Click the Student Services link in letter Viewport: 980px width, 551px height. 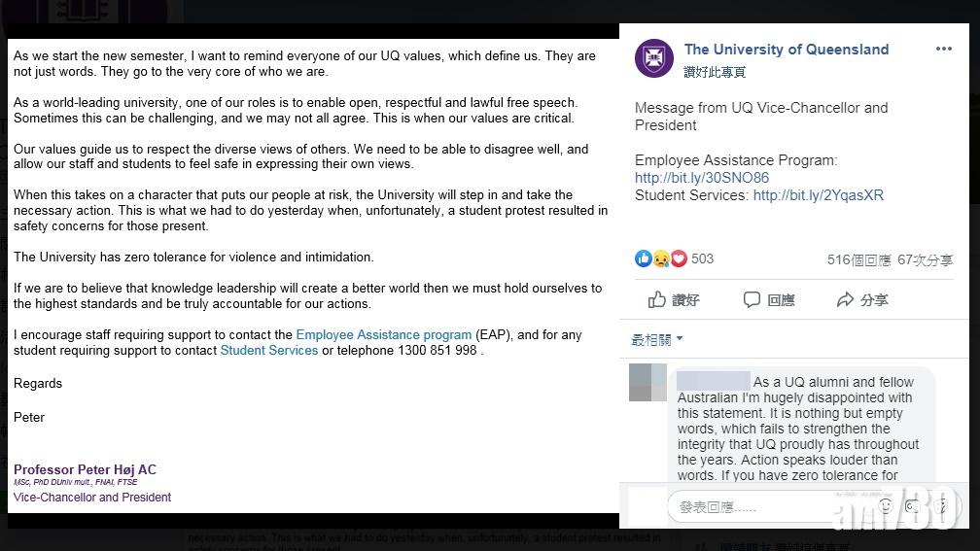(x=268, y=350)
